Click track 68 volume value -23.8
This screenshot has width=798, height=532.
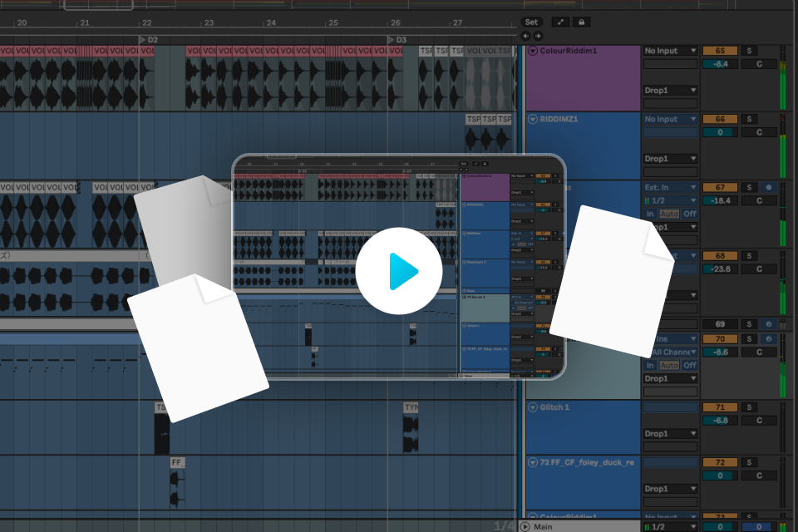(720, 268)
